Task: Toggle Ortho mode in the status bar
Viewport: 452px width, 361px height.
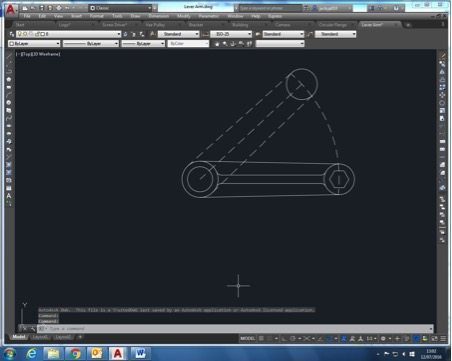Action: 284,339
